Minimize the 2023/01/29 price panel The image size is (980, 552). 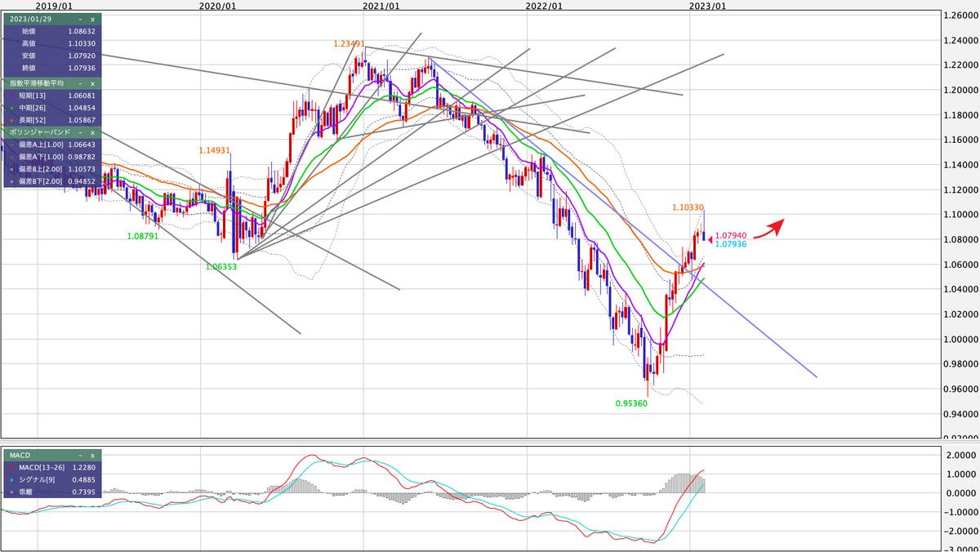tap(80, 19)
